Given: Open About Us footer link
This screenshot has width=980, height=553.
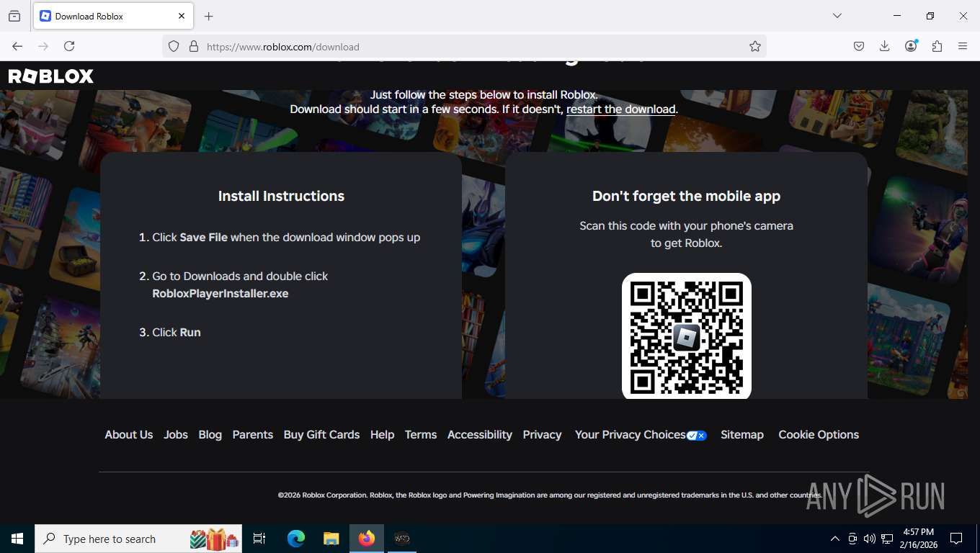Looking at the screenshot, I should (x=129, y=435).
